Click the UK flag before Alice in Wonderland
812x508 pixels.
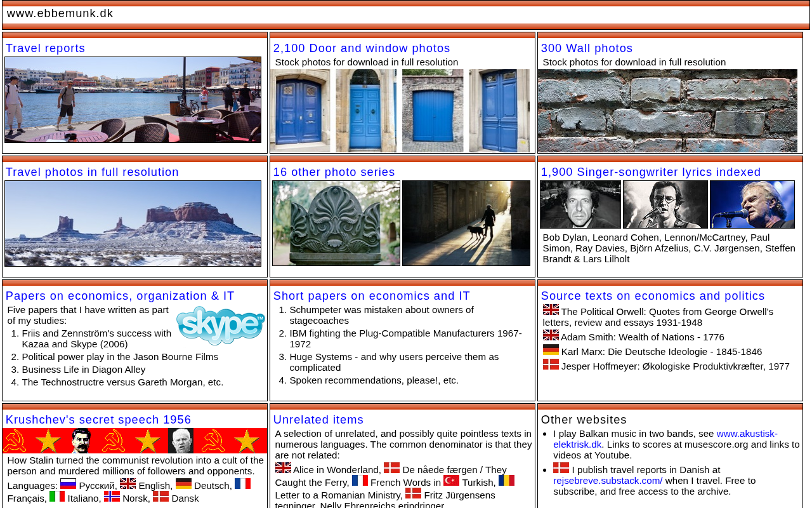pos(283,468)
